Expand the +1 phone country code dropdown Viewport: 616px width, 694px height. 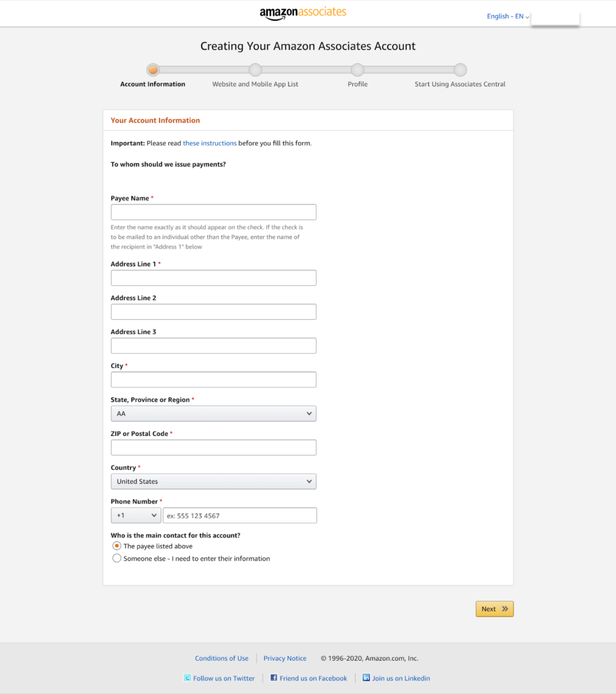pos(136,515)
